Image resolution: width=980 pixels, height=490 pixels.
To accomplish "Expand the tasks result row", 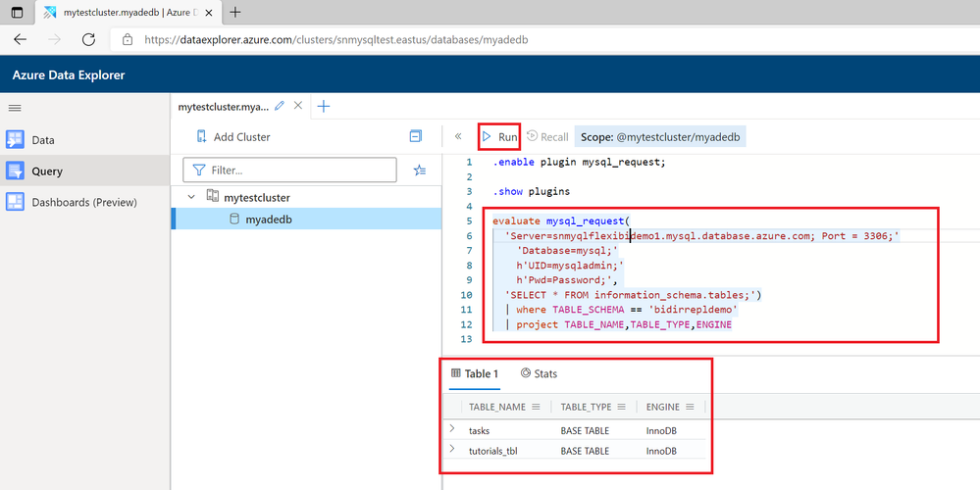I will point(452,429).
